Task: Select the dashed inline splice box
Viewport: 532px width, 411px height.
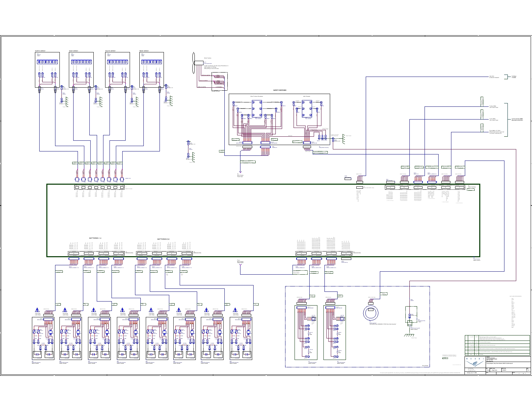Action: 220,82
